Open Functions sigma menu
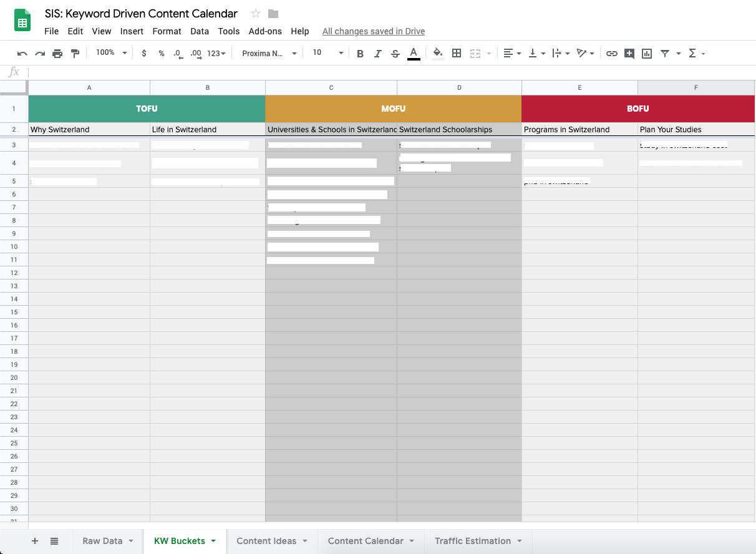 [696, 54]
